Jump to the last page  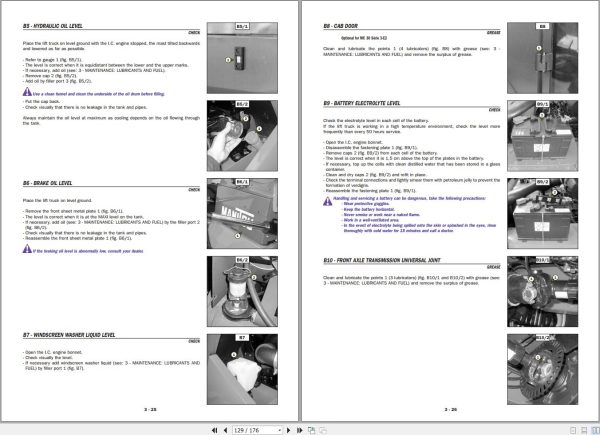300,430
